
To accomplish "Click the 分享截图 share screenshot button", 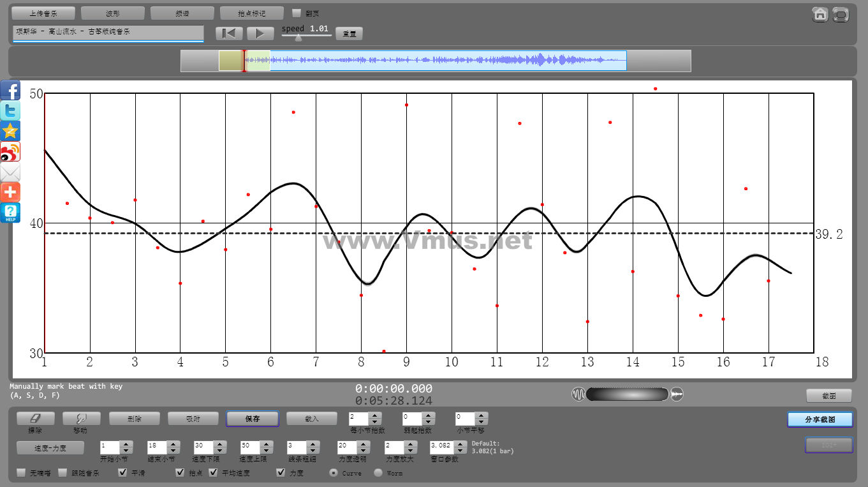I will 820,419.
